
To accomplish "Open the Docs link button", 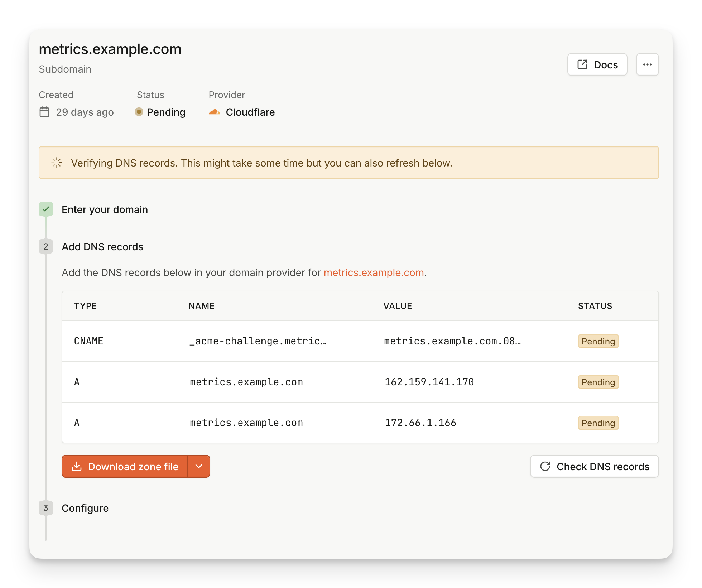I will coord(597,65).
